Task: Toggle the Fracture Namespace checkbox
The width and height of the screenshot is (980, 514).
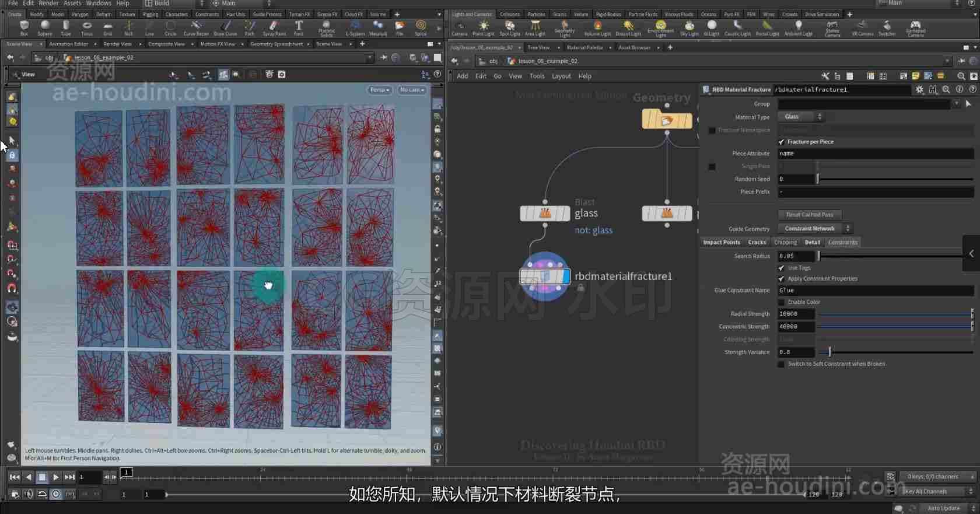Action: (x=712, y=130)
